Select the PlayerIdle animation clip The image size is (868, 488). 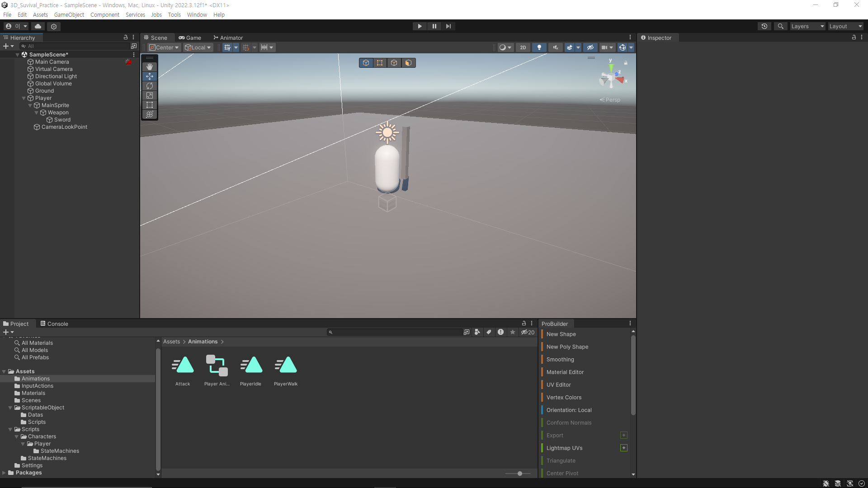click(x=251, y=371)
